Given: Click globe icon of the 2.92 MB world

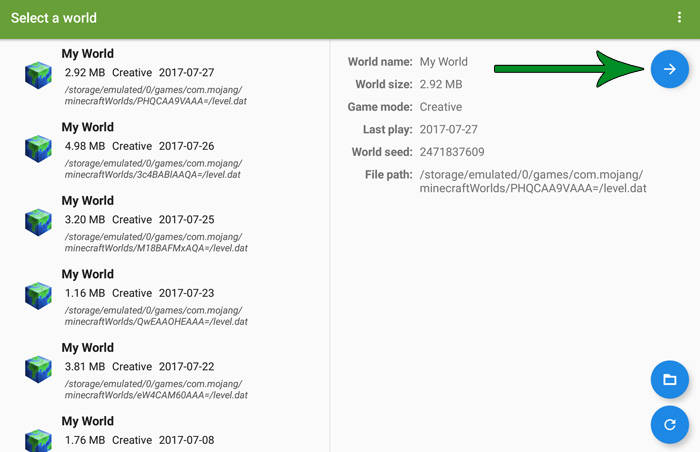Looking at the screenshot, I should (x=38, y=75).
